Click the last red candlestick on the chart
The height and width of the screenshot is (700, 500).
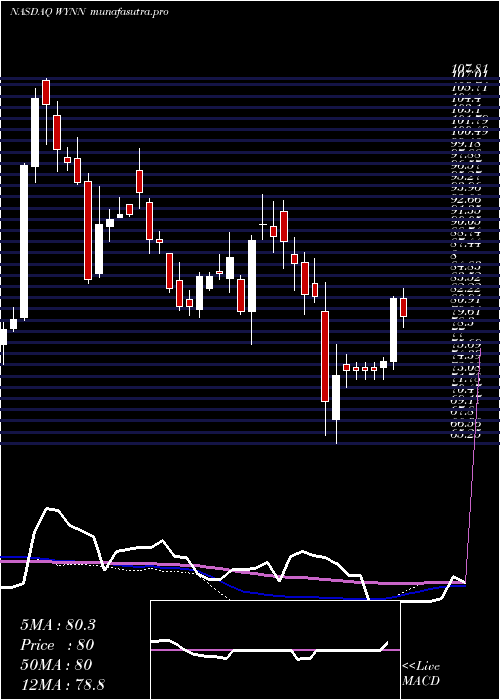coord(404,308)
